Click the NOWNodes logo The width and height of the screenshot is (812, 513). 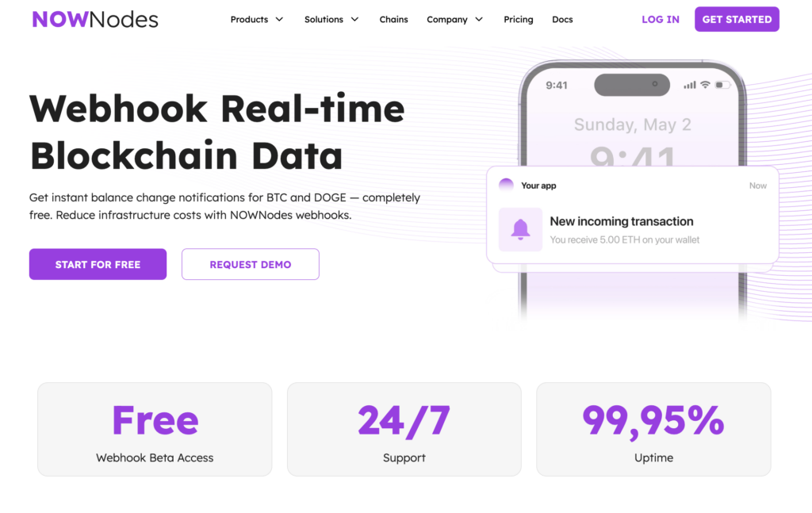click(x=95, y=19)
